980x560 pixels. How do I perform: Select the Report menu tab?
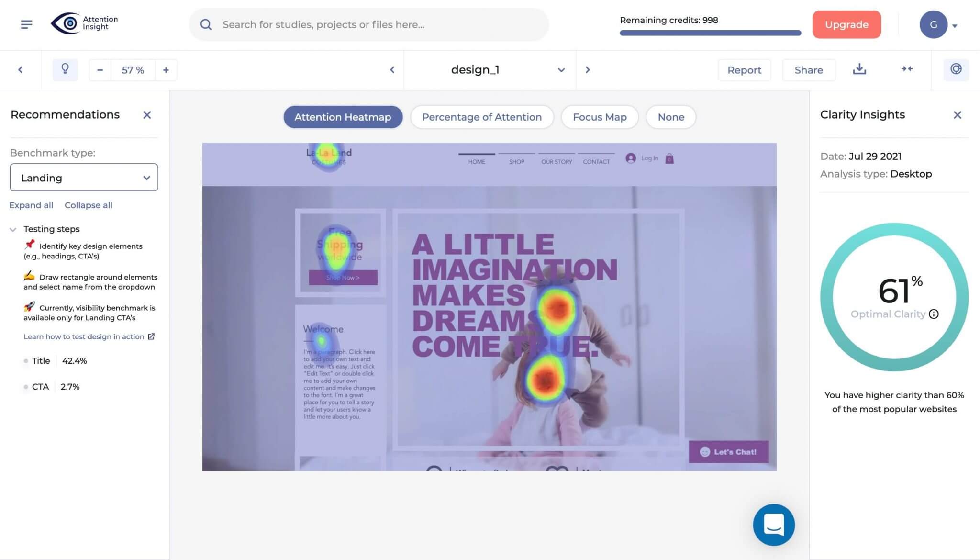tap(744, 69)
